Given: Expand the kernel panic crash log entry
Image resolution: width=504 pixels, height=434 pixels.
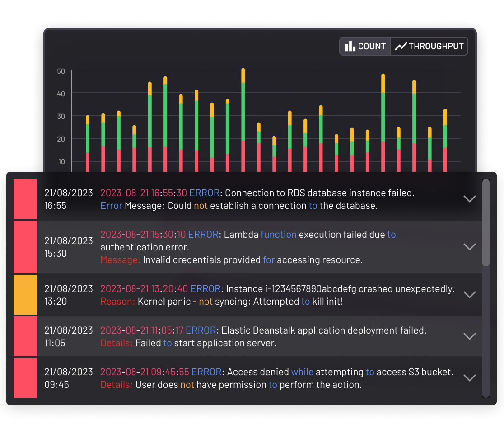Looking at the screenshot, I should pos(469,295).
